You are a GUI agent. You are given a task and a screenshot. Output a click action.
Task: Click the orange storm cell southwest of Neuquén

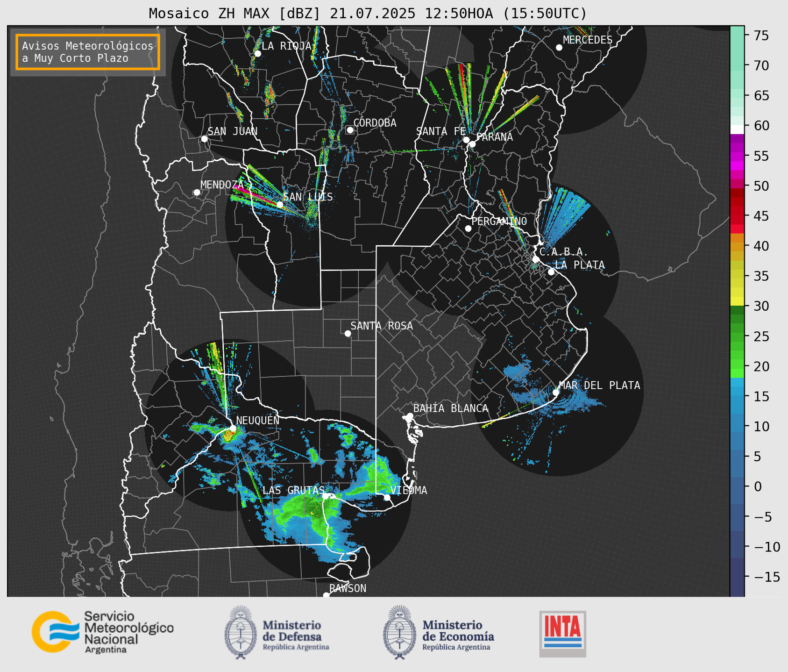[x=228, y=436]
